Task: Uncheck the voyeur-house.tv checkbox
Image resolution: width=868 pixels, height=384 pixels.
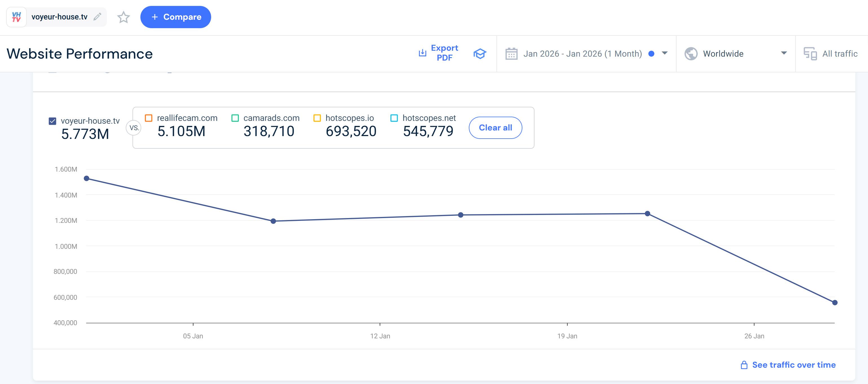Action: (x=52, y=121)
